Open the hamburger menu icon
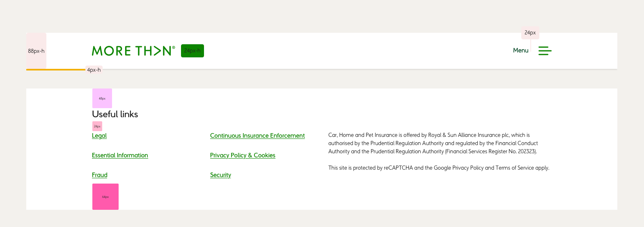This screenshot has height=227, width=644. [545, 51]
